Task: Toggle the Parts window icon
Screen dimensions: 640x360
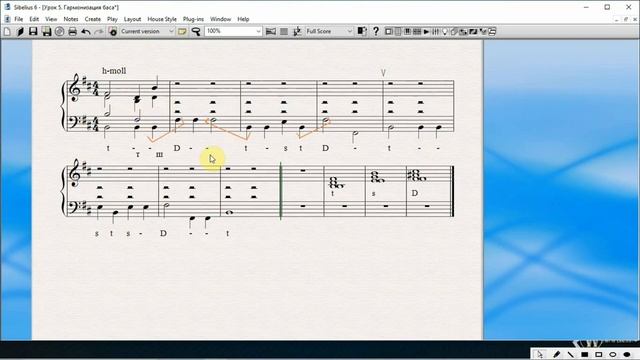Action: [x=453, y=31]
